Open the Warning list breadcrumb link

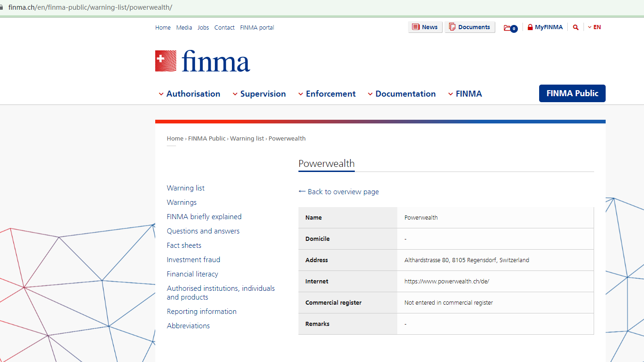pos(247,138)
